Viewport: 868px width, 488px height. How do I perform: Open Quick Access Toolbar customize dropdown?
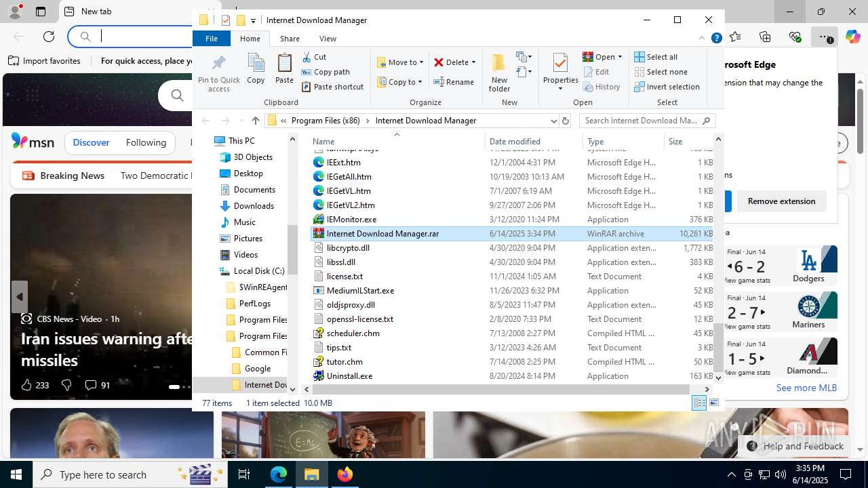(x=253, y=20)
